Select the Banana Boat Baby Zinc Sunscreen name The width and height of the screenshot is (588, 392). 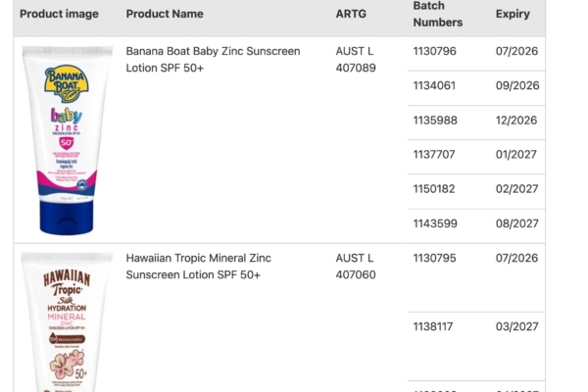pos(213,59)
